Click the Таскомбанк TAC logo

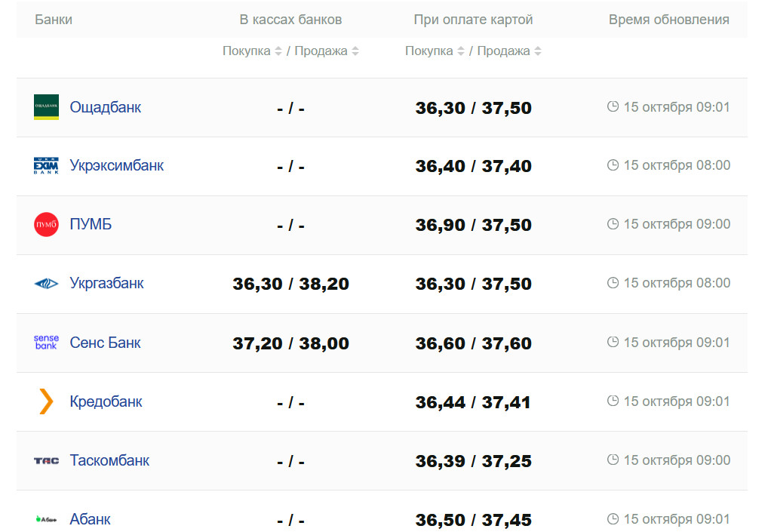tap(46, 460)
